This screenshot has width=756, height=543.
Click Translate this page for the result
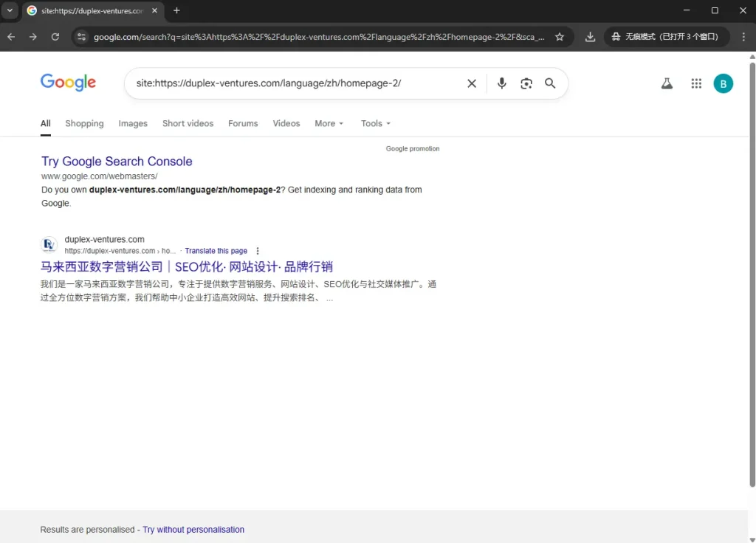click(x=216, y=251)
